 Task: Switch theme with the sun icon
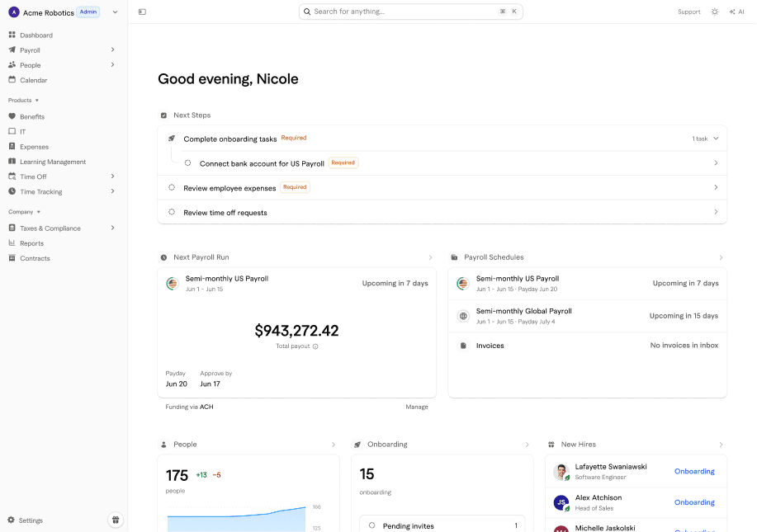(x=715, y=12)
